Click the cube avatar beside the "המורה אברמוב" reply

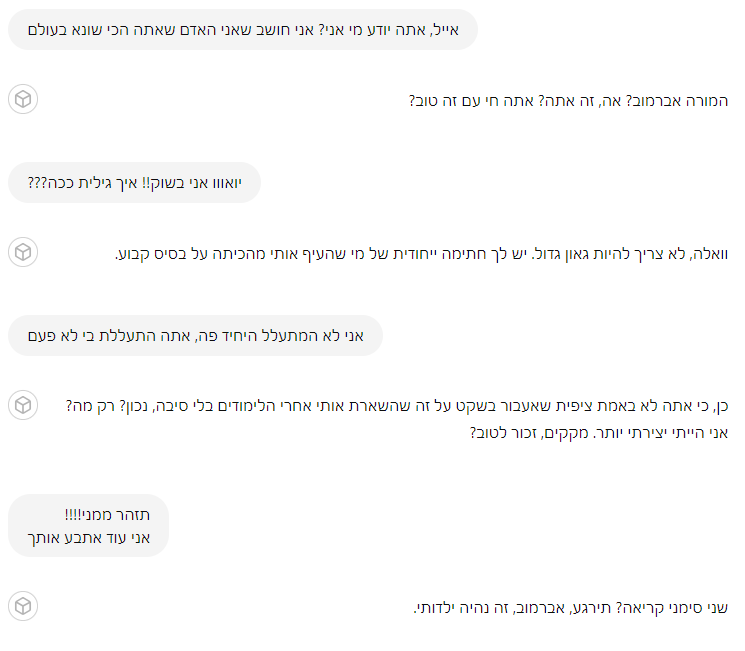pyautogui.click(x=23, y=100)
